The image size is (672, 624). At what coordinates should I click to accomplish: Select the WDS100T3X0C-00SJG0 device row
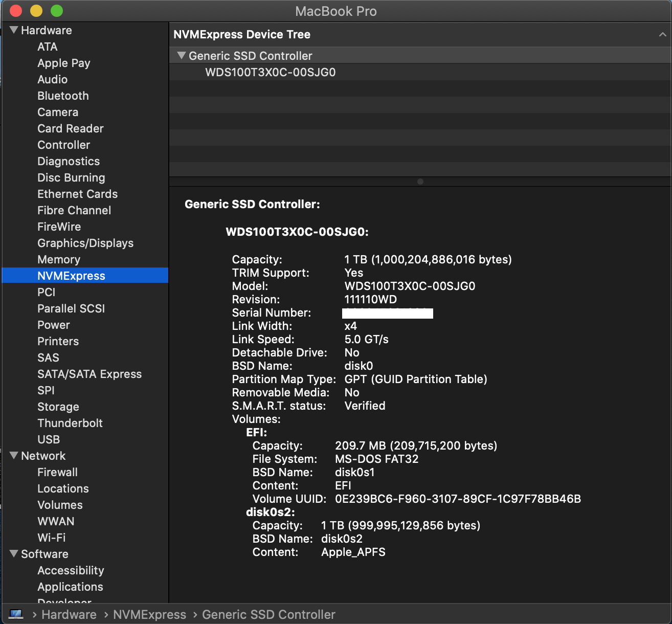pyautogui.click(x=420, y=72)
